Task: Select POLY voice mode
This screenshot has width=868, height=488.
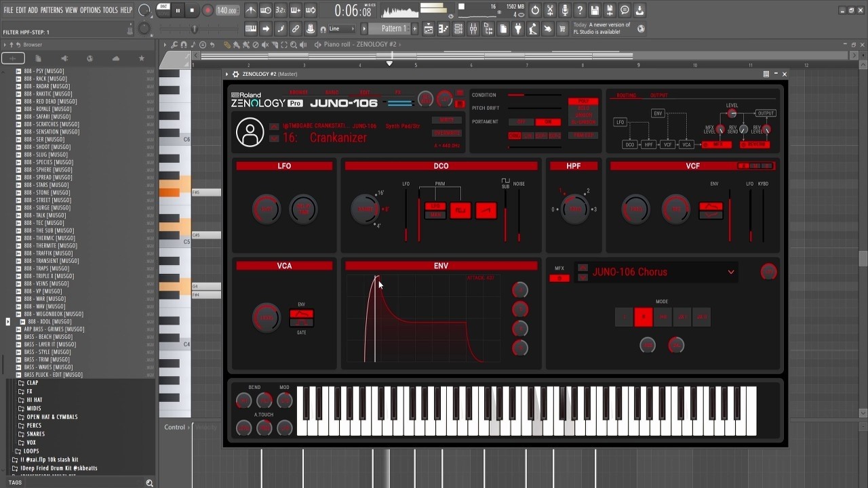Action: 583,102
